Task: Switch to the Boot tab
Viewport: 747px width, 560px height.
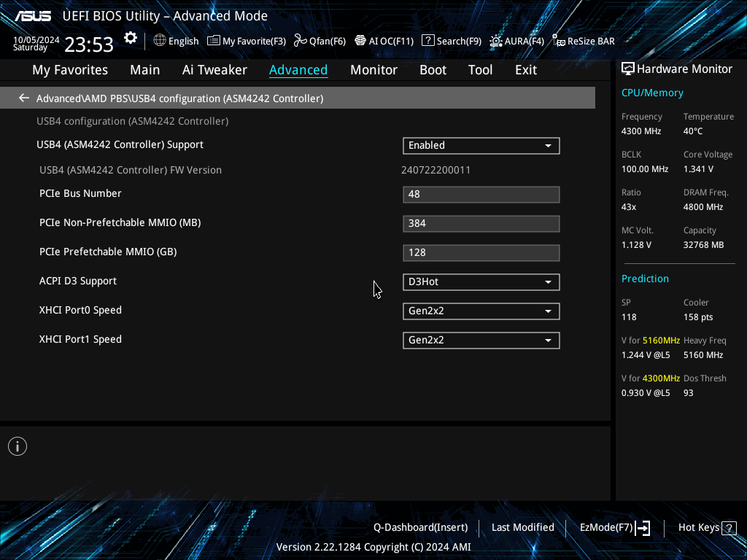Action: [433, 70]
